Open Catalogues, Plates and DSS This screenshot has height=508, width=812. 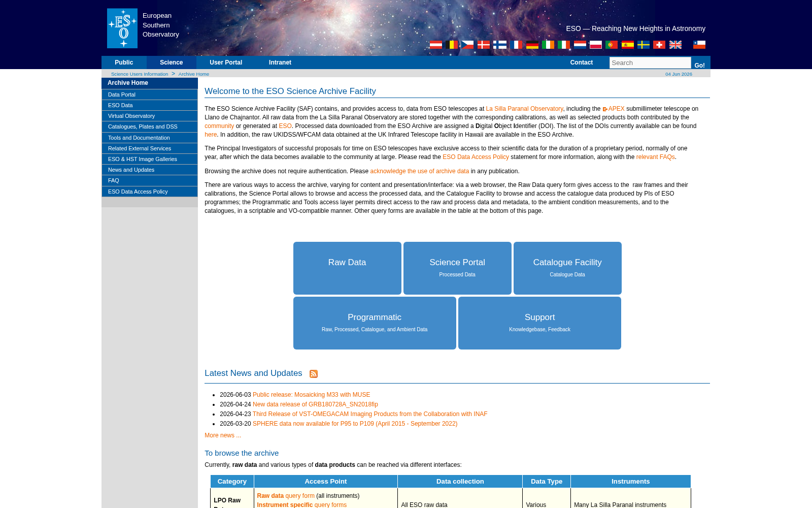pyautogui.click(x=150, y=126)
